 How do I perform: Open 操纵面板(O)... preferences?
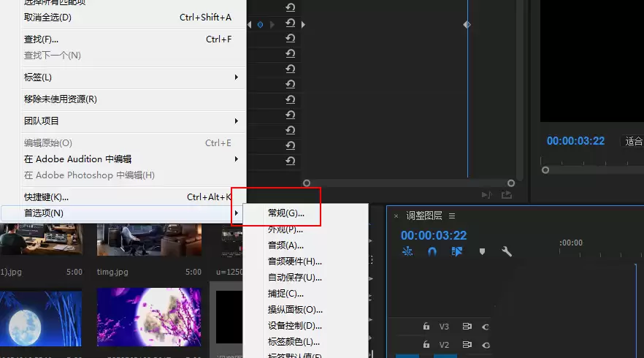coord(305,310)
